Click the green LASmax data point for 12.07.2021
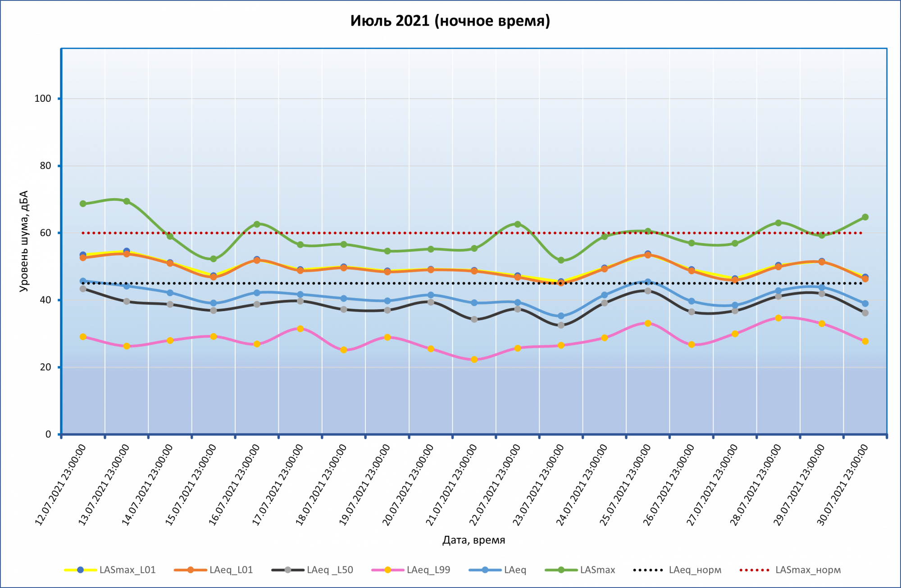The width and height of the screenshot is (901, 588). coord(83,204)
